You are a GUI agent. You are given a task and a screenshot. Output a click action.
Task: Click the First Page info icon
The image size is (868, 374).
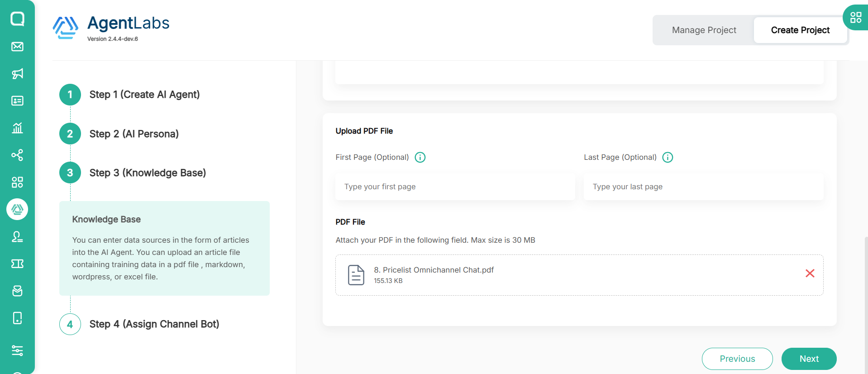420,157
